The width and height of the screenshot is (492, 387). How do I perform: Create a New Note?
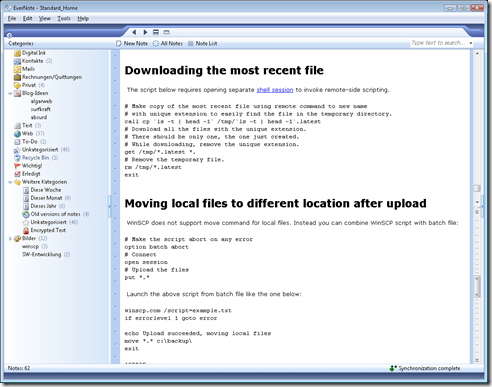pos(132,43)
